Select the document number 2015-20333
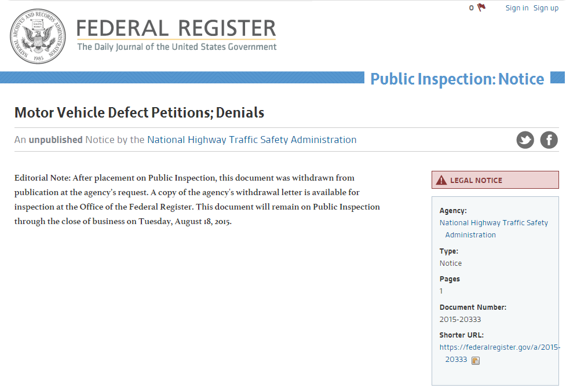The image size is (566, 392). 460,319
